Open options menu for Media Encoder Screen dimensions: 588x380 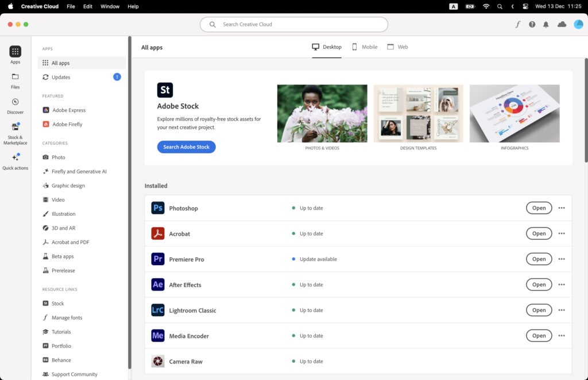[562, 335]
